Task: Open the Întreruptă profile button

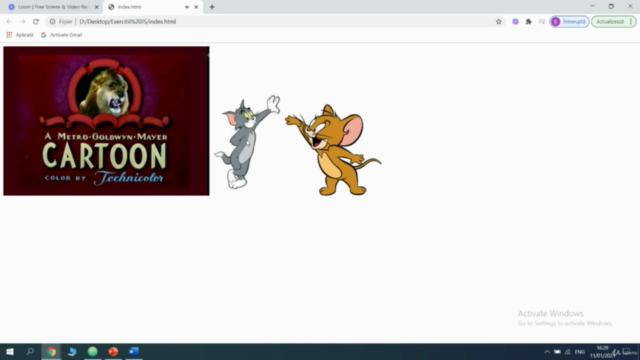Action: click(569, 22)
